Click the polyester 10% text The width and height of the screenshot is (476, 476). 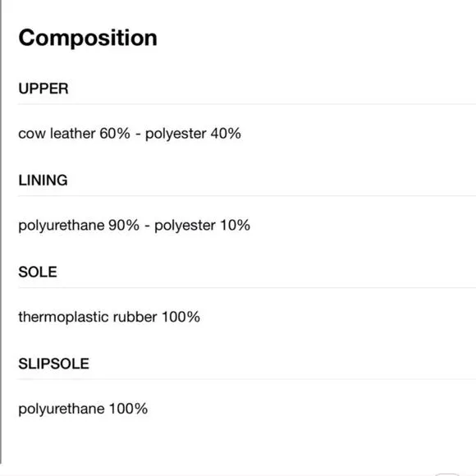202,226
